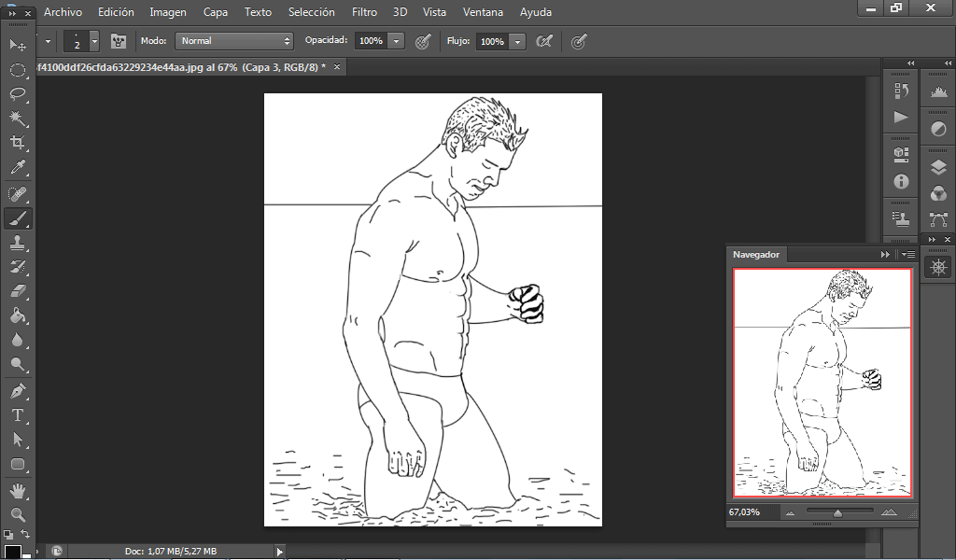Viewport: 956px width, 560px height.
Task: Open the tool preset picker arrow
Action: coord(48,41)
